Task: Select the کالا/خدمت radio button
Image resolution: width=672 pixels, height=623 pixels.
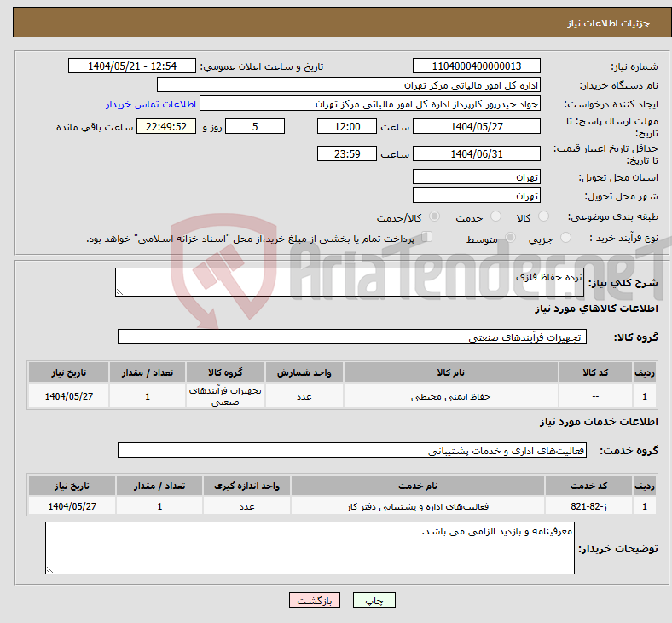Action: coord(435,216)
